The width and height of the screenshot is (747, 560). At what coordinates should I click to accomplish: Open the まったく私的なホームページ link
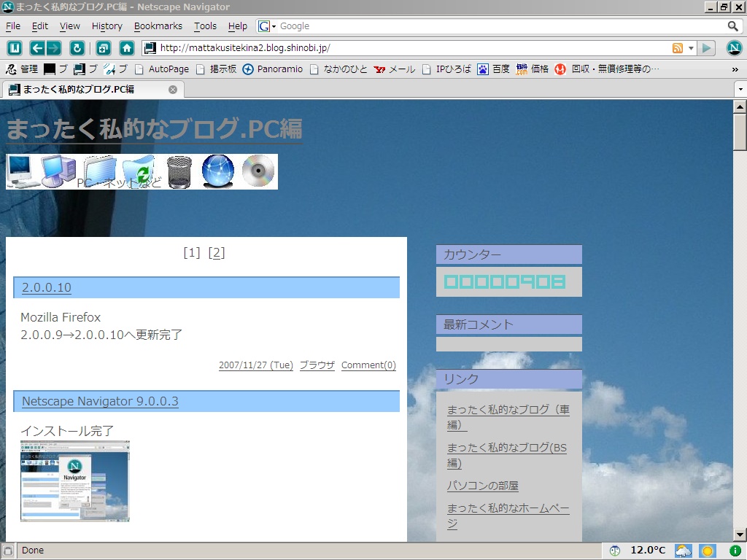(508, 516)
